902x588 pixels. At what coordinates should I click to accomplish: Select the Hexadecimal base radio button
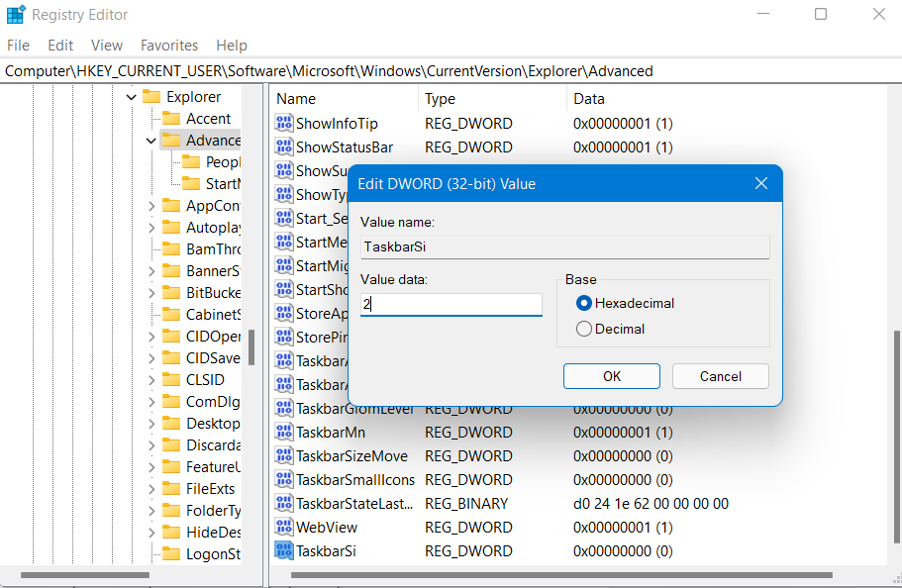(x=584, y=303)
